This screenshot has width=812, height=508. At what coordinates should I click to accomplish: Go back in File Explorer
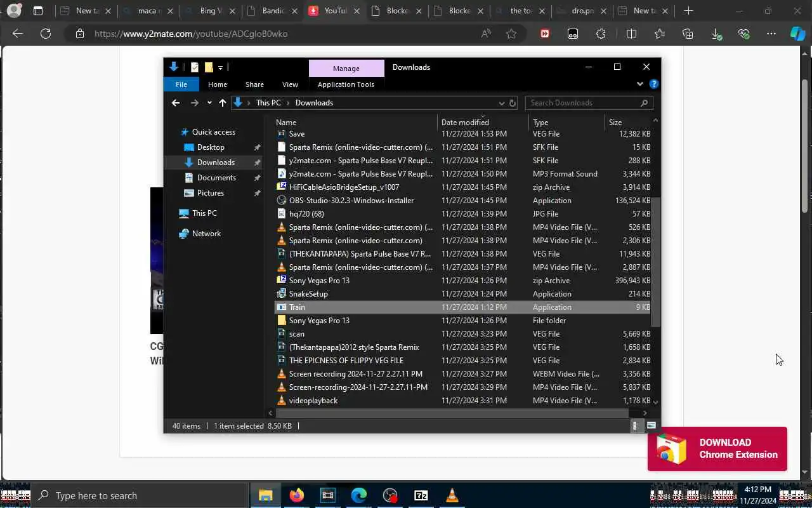click(x=176, y=103)
